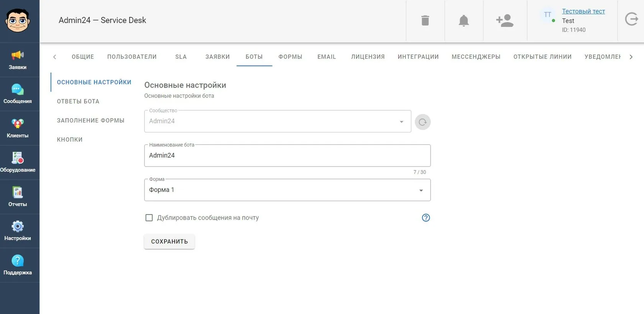Expand the Форма dropdown
This screenshot has height=314, width=644.
pos(287,190)
